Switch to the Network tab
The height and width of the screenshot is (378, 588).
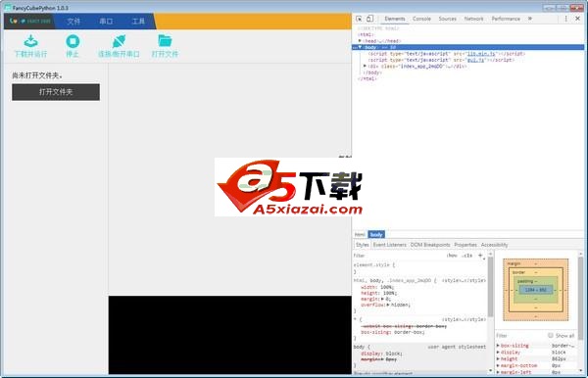[x=473, y=19]
